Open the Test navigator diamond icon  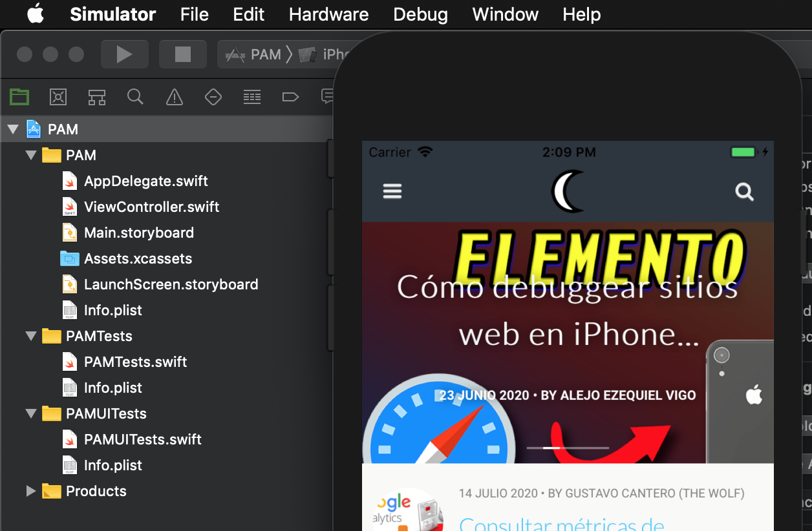(213, 97)
